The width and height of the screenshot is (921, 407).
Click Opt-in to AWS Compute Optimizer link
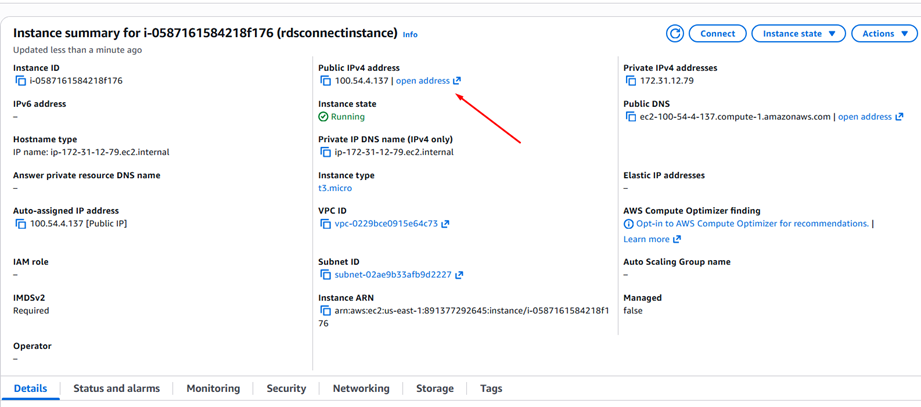(752, 224)
